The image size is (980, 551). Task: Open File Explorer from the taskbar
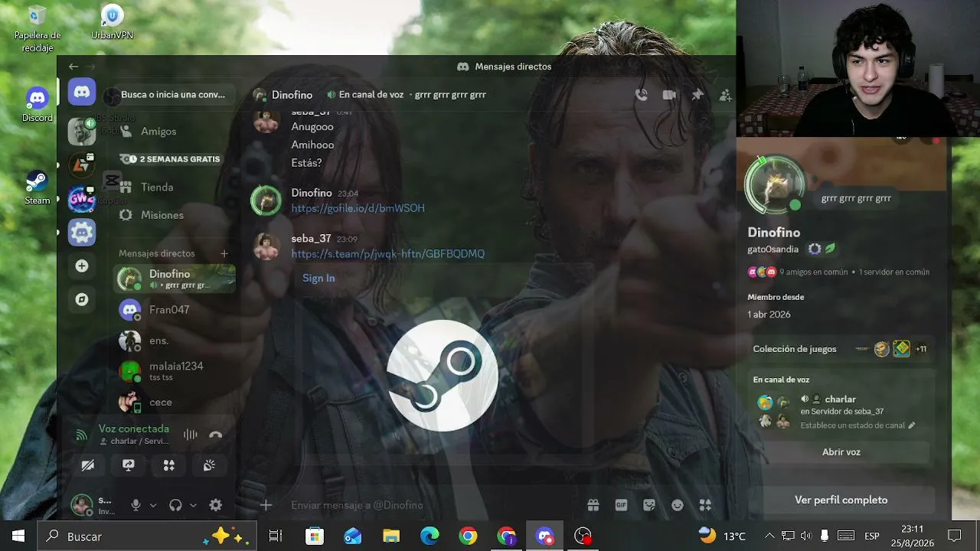click(391, 536)
